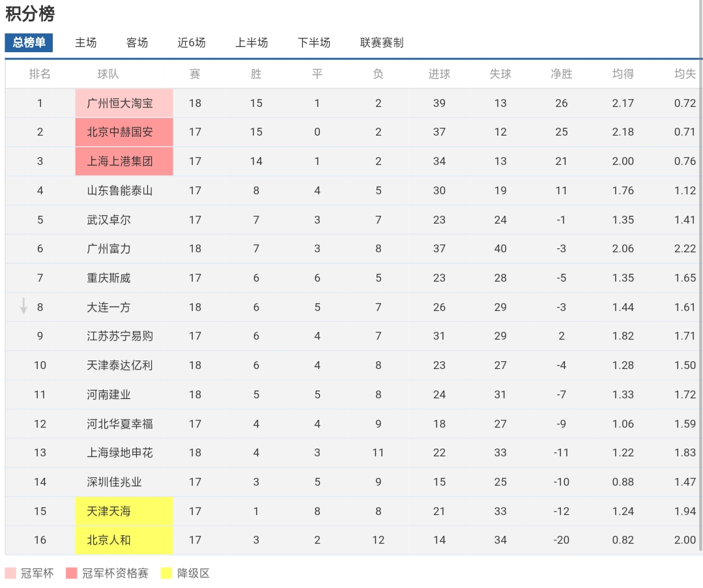Select the 总榜单 tab
Screen dimensions: 703x588
[29, 42]
